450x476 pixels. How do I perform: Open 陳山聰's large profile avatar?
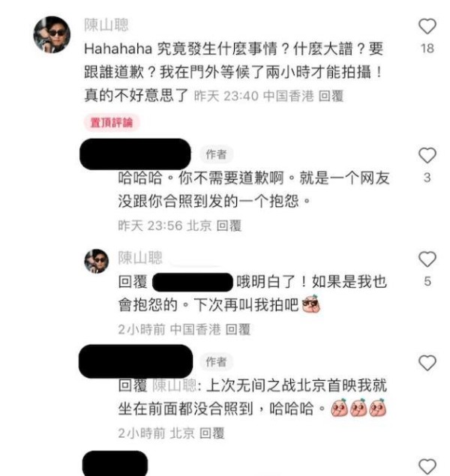52,34
